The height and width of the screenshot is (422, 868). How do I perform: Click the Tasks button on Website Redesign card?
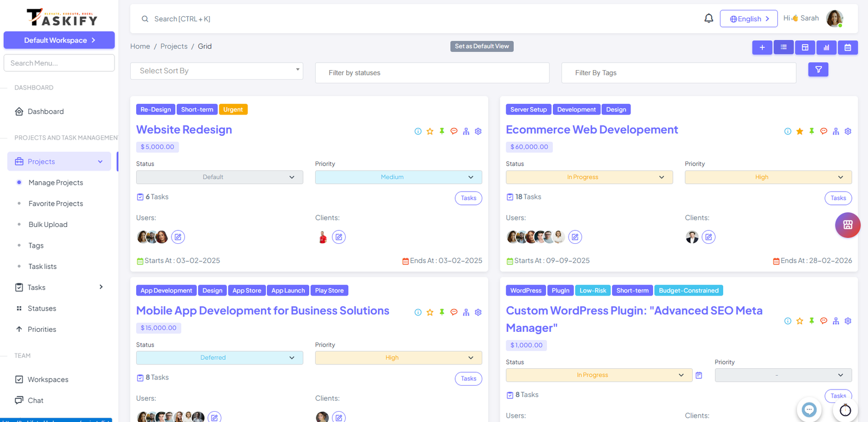[x=468, y=198]
